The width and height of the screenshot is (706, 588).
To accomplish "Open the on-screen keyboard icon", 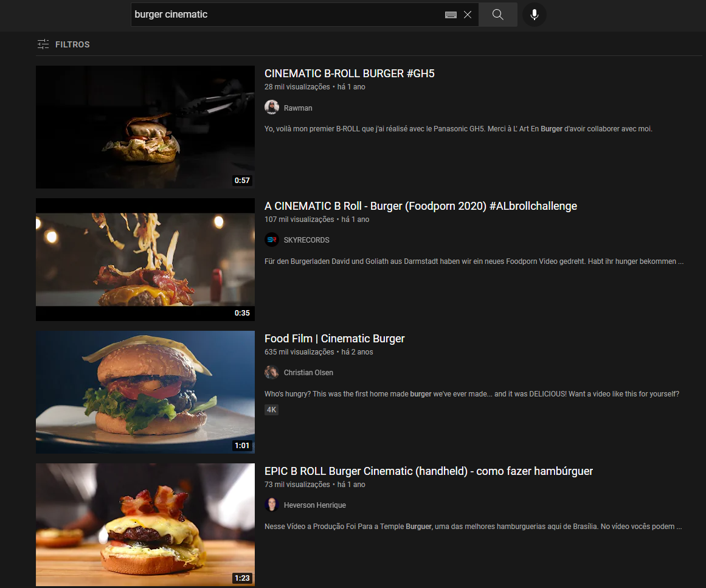I will 451,15.
